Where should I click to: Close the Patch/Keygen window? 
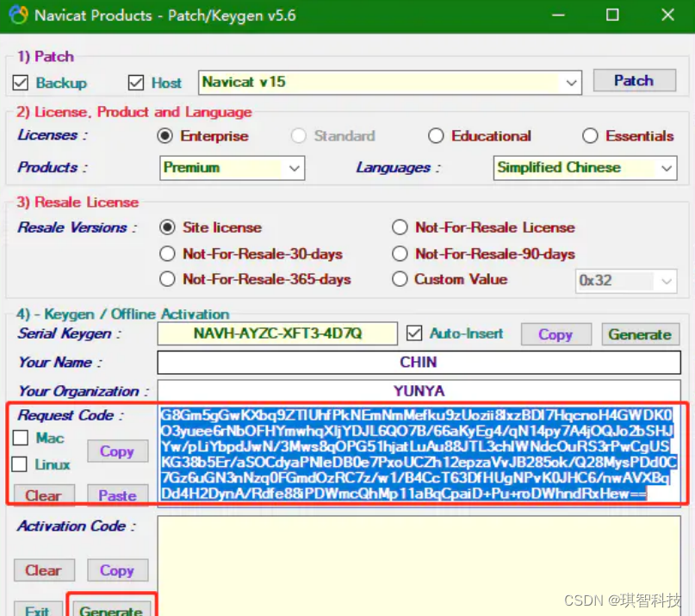pyautogui.click(x=667, y=16)
